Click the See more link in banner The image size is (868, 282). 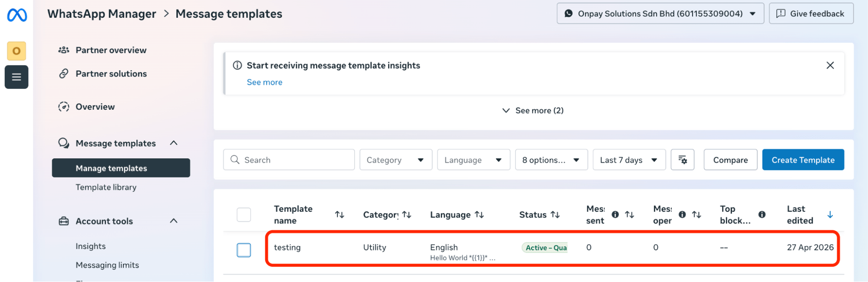pyautogui.click(x=264, y=82)
